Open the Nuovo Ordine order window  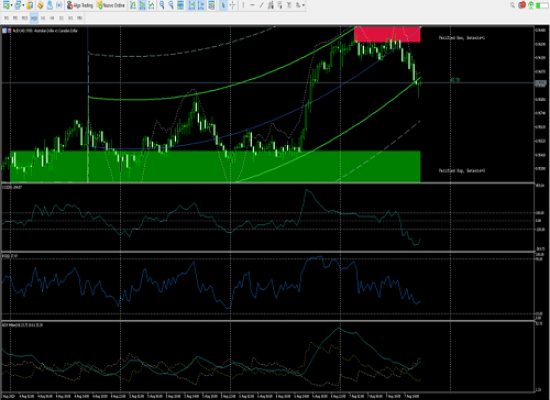pyautogui.click(x=110, y=5)
